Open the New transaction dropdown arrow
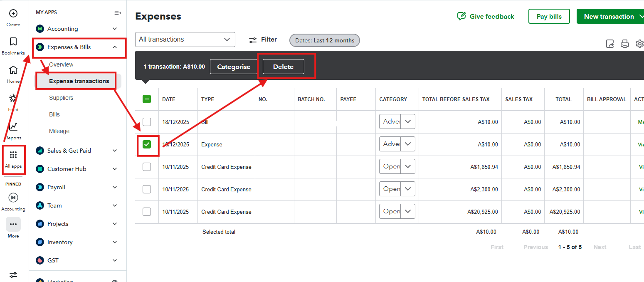 (x=641, y=16)
